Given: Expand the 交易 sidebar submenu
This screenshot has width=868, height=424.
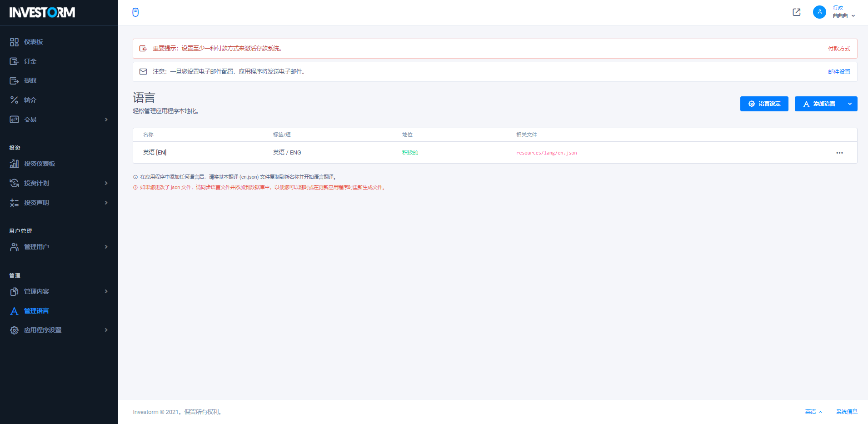Looking at the screenshot, I should click(x=106, y=120).
